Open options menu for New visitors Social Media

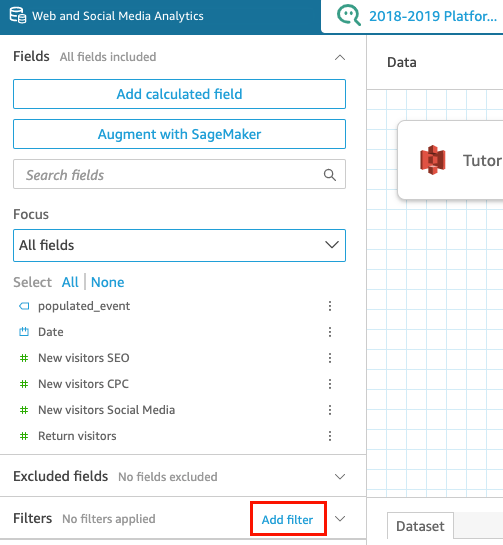coord(330,410)
